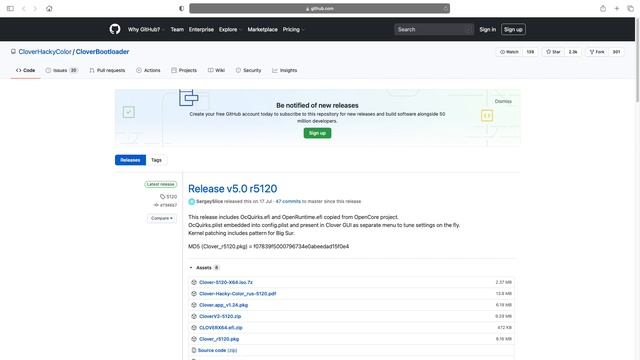Click the package icon beside Clover.app_v1.24.pkg
Screen dimensions: 640x360
coord(194,305)
